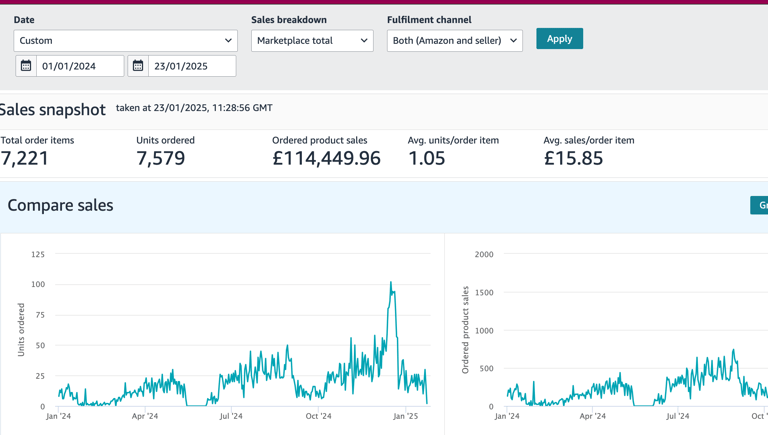Viewport: 768px width, 435px height.
Task: Open the Sales breakdown Marketplace total dropdown
Action: (312, 41)
